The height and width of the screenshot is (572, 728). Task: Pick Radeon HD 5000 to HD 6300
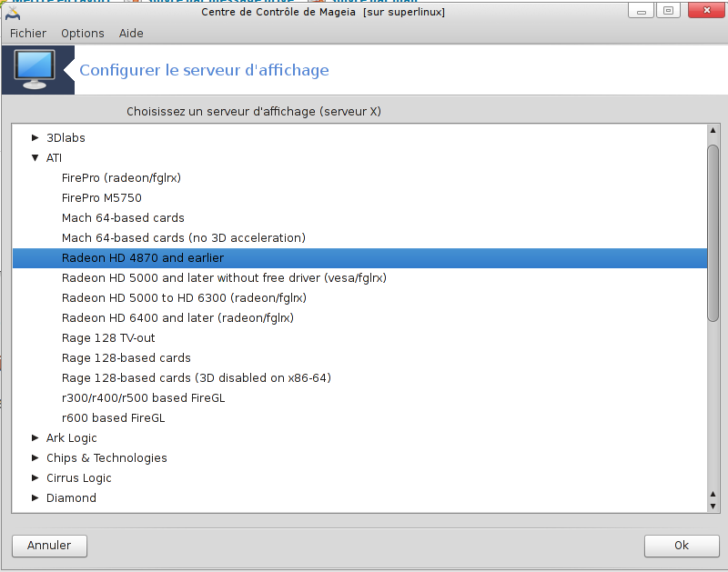tap(359, 298)
